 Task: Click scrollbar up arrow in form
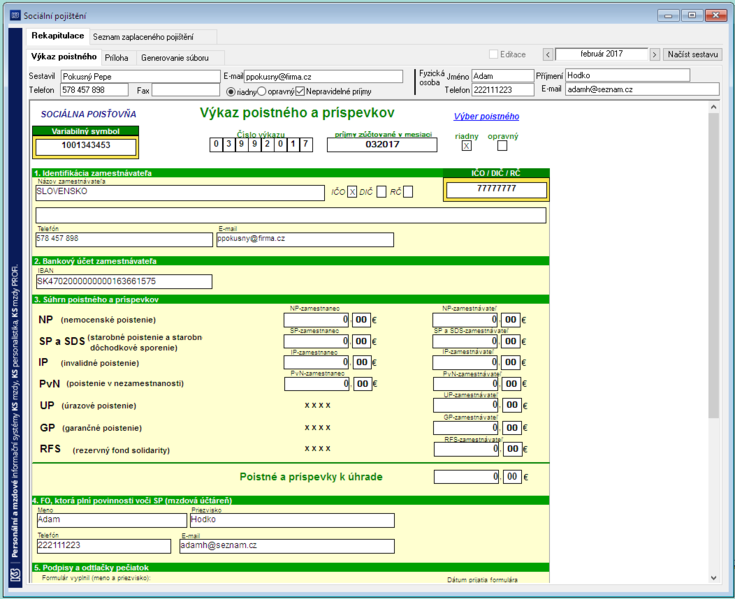click(713, 107)
